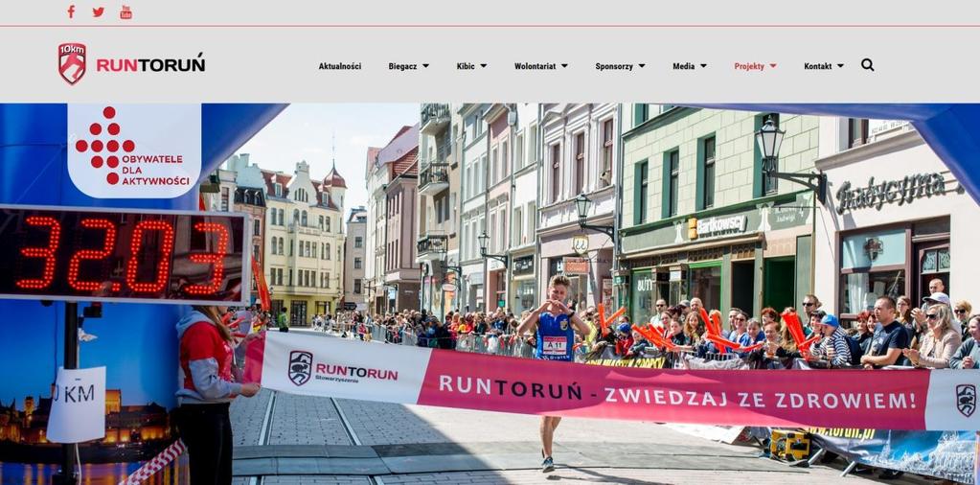Open the Biegacz menu item

click(402, 66)
